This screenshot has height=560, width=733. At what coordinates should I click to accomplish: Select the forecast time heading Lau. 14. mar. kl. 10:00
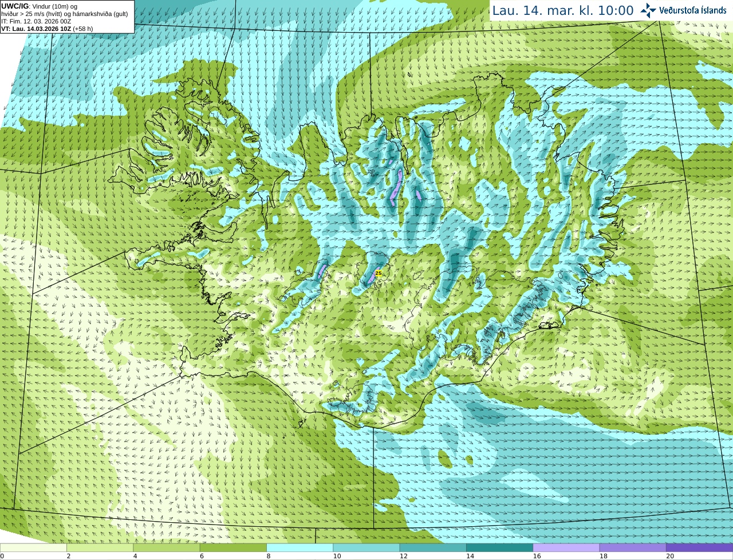click(563, 10)
